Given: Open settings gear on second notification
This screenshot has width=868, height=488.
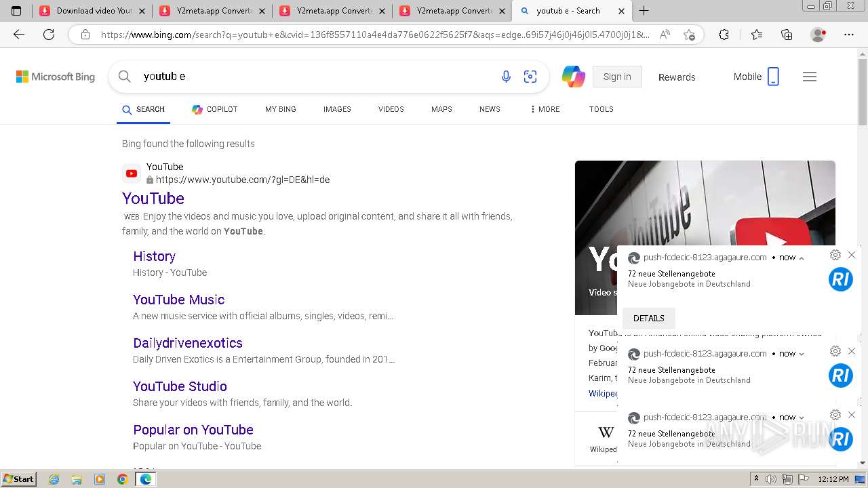Looking at the screenshot, I should pyautogui.click(x=835, y=351).
